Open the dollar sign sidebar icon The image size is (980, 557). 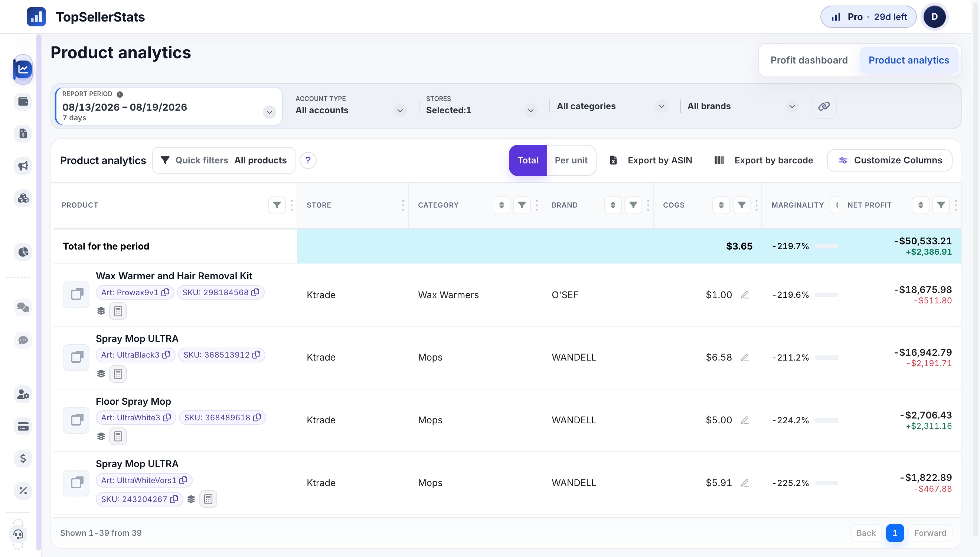(23, 458)
